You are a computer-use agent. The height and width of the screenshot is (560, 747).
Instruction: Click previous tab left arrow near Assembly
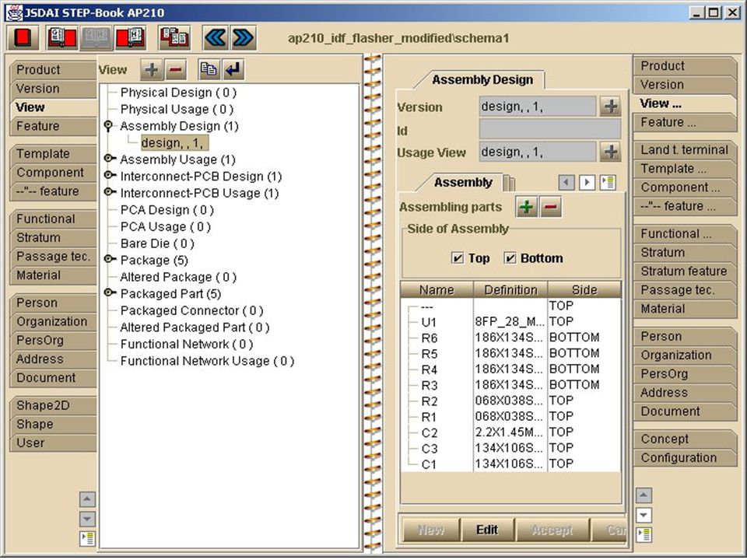tap(566, 182)
